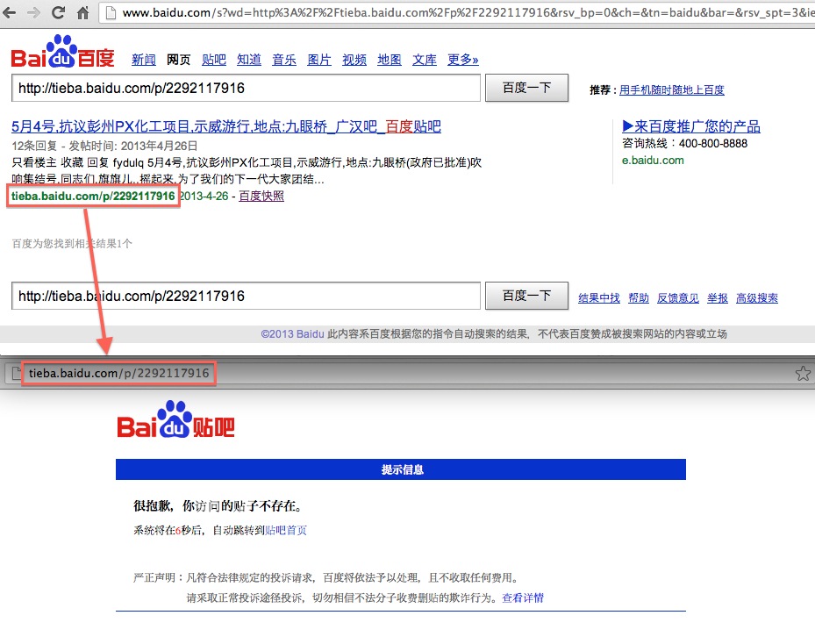815x644 pixels.
Task: Click the ©2013 Baidu footer link
Action: 293,333
